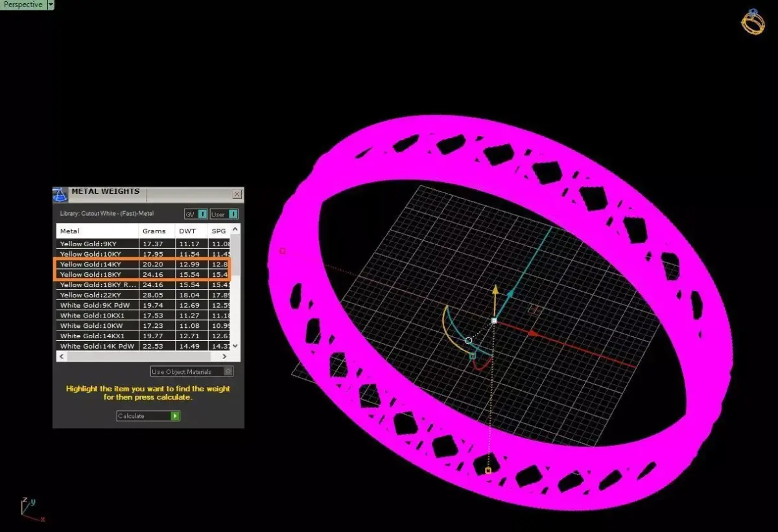
Task: Select the White Gold:14KX1 row
Action: pos(143,336)
